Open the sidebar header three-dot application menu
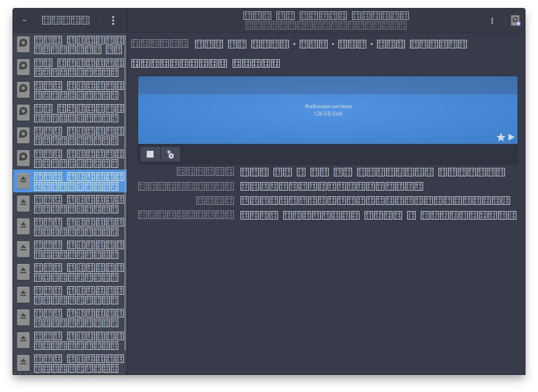Image resolution: width=538 pixels, height=392 pixels. pyautogui.click(x=113, y=20)
